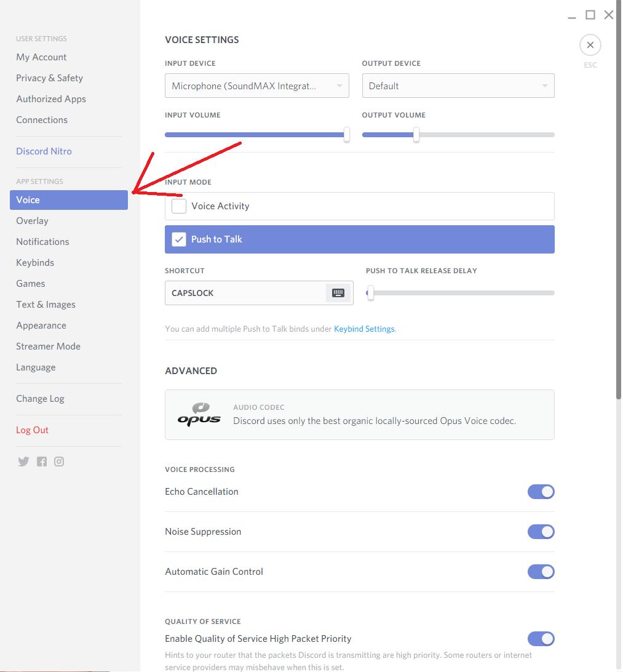This screenshot has height=672, width=623.
Task: Open Discord's Facebook page icon
Action: (42, 462)
